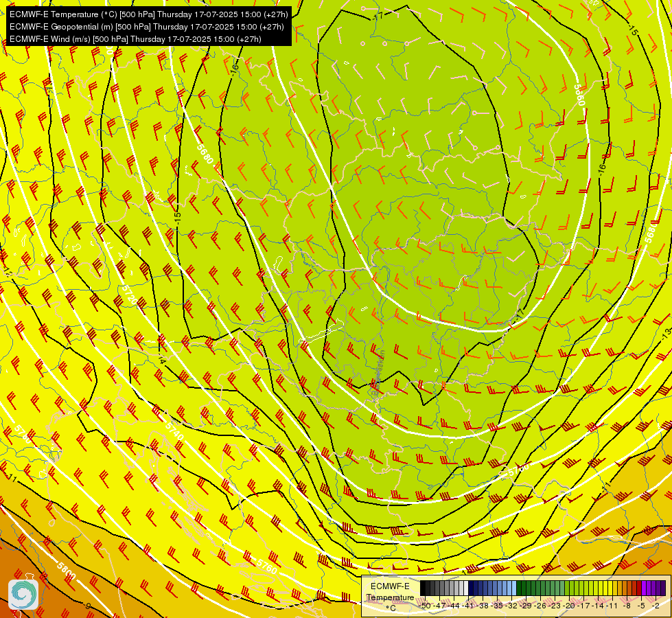The width and height of the screenshot is (672, 618).
Task: Click the -50 legend tick value
Action: (425, 606)
